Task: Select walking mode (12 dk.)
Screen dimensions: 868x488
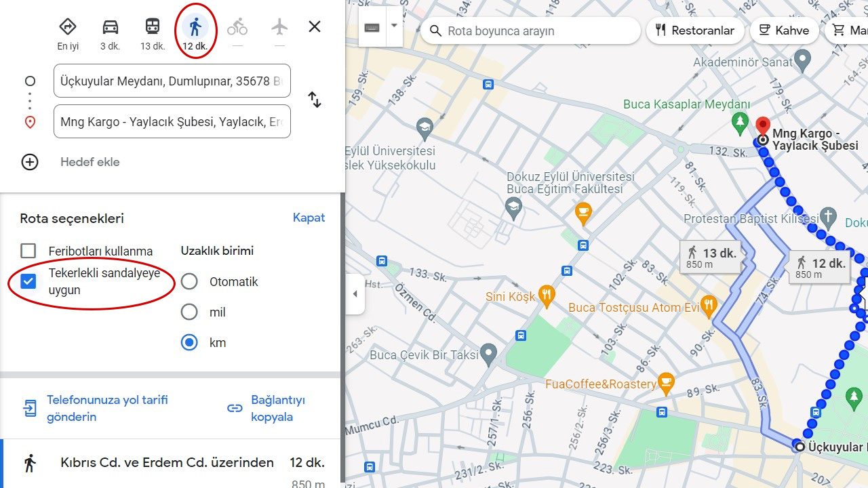Action: [x=195, y=34]
